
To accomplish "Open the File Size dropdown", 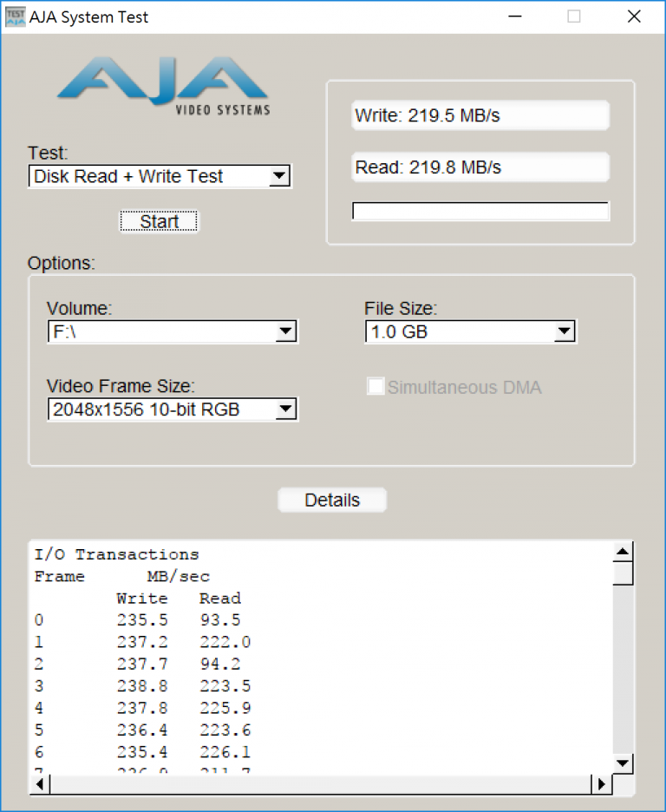I will click(564, 331).
